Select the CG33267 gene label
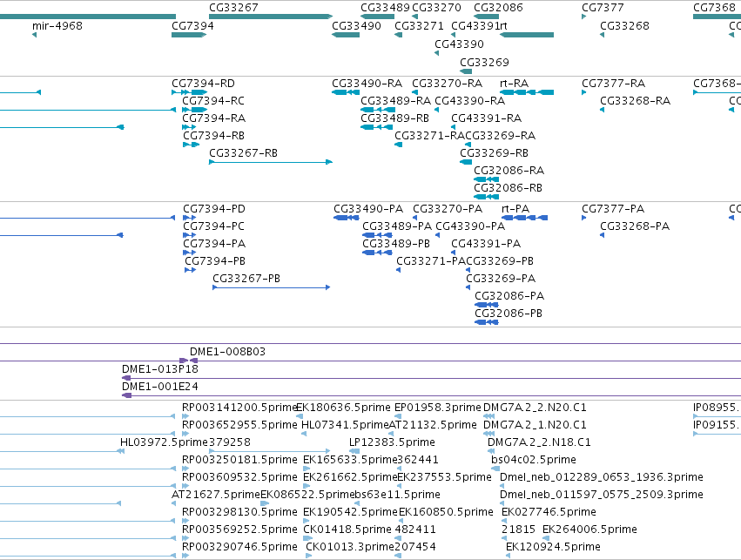 click(233, 8)
